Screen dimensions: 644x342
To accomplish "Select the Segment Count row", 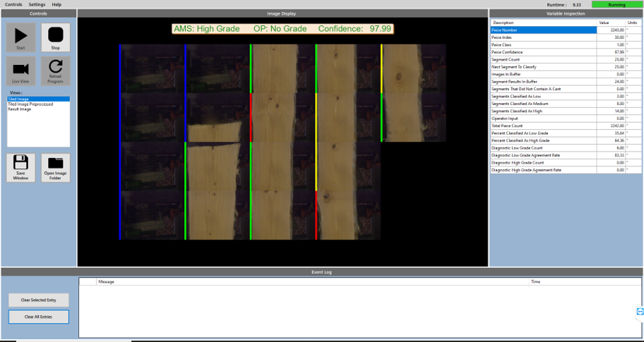I will click(x=566, y=59).
